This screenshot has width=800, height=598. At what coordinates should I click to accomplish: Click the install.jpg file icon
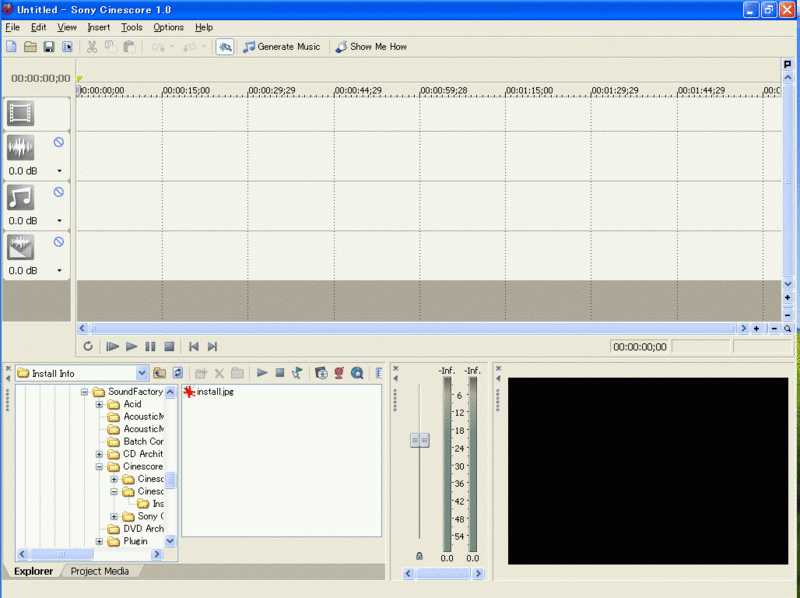click(x=189, y=392)
